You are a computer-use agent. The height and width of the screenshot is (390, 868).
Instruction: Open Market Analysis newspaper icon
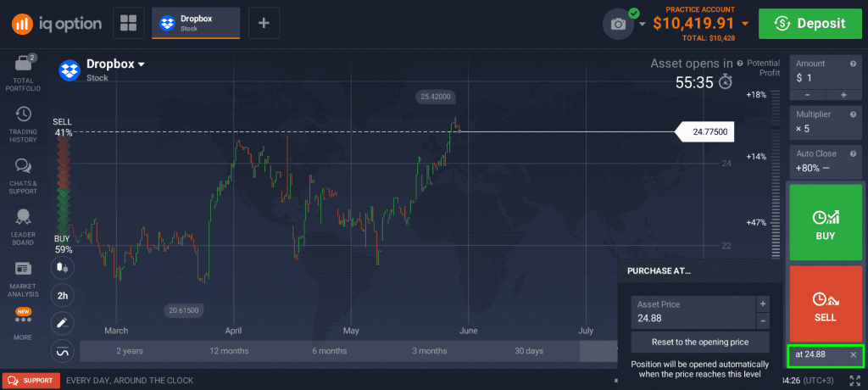(23, 269)
